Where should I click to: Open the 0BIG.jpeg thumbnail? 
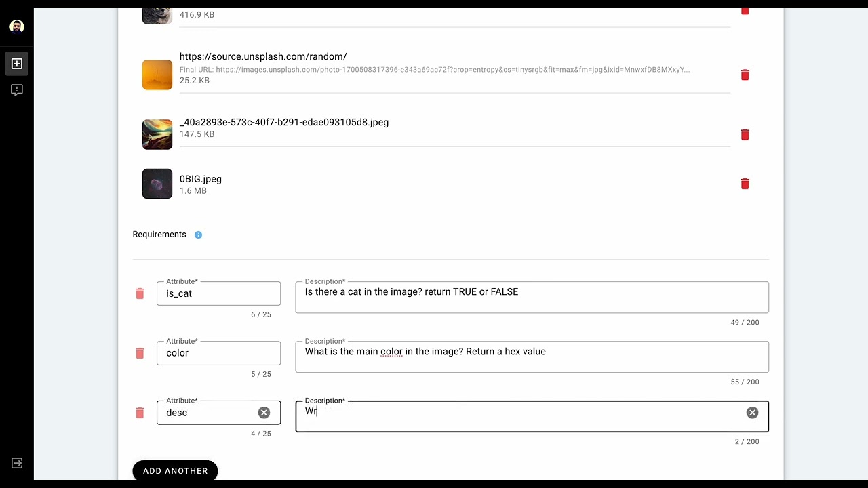point(157,184)
